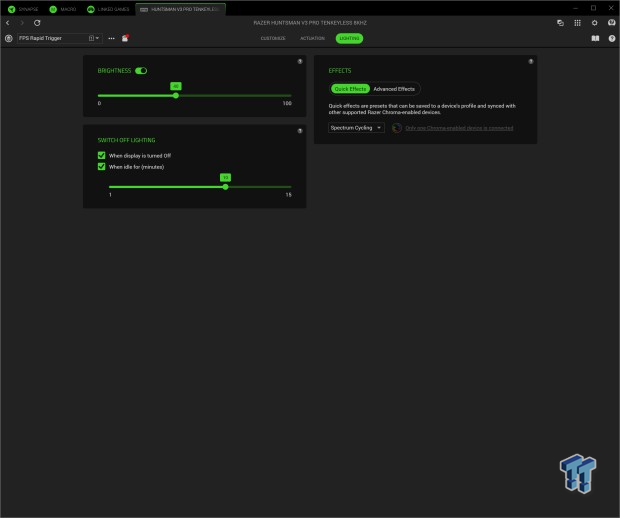Click the idle minutes slider handle
620x518 pixels.
[x=225, y=187]
